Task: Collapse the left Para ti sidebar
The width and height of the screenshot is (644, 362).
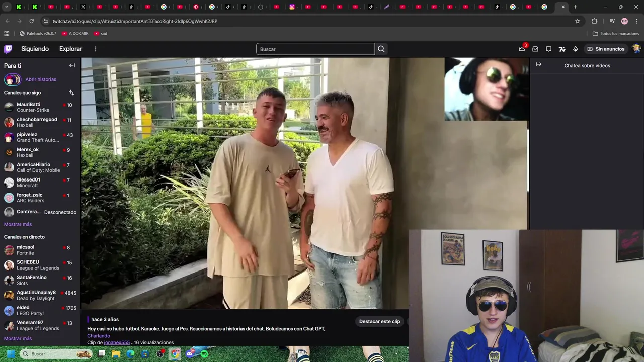Action: (72, 65)
